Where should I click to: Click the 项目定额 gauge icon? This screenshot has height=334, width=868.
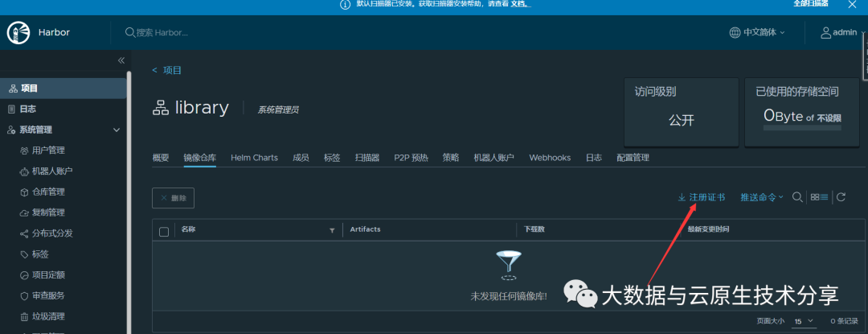[24, 275]
